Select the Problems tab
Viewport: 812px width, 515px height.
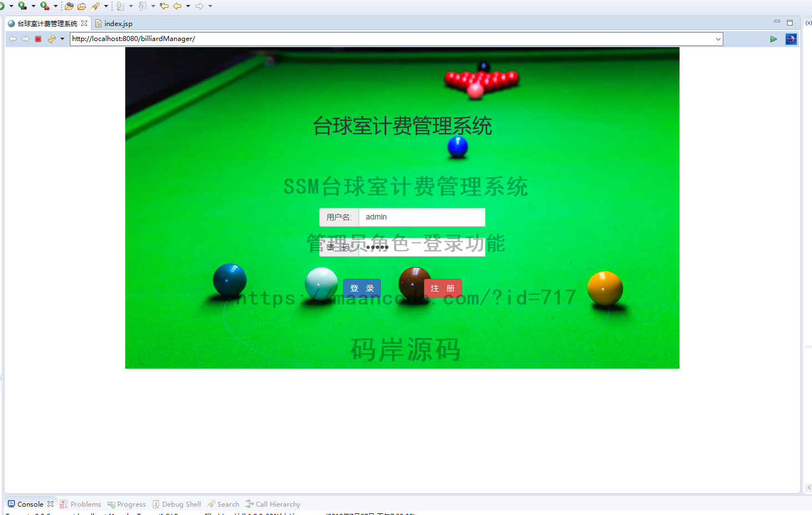pos(80,504)
